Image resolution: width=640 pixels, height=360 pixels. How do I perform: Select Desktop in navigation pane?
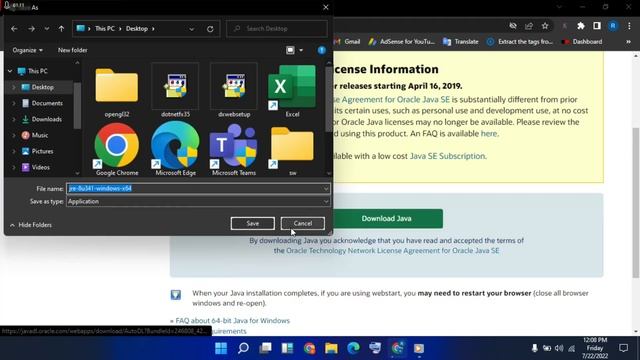42,87
